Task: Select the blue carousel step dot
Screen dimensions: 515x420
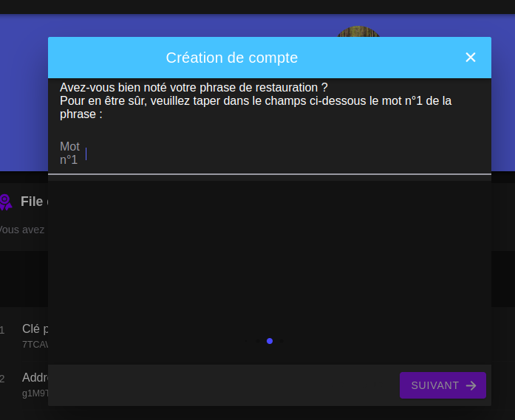Action: point(270,341)
